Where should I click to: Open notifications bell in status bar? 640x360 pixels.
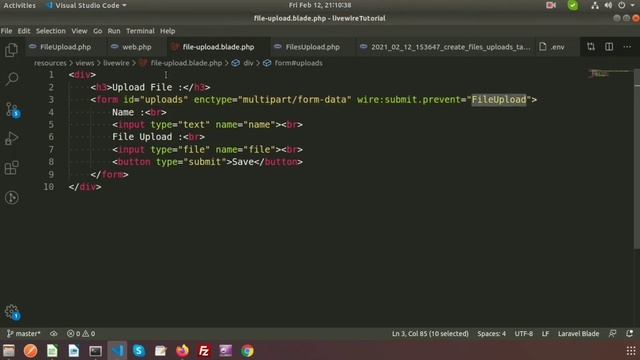[x=629, y=334]
